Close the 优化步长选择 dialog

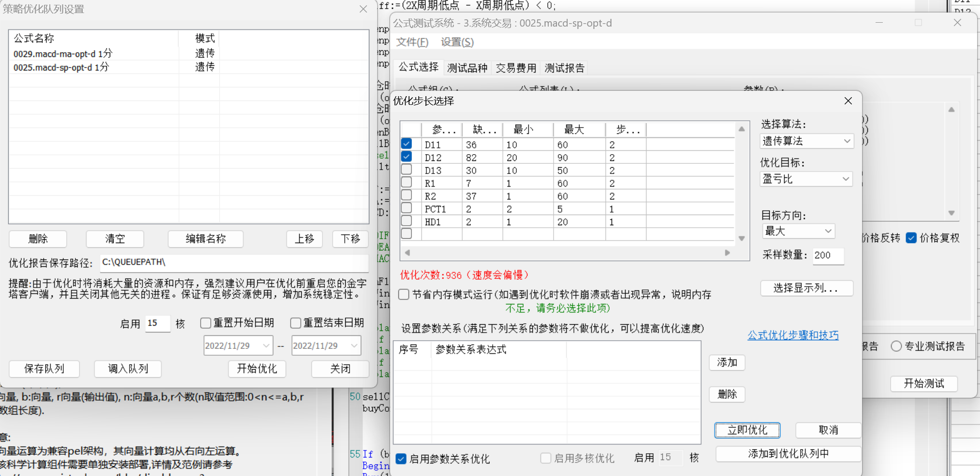(848, 101)
